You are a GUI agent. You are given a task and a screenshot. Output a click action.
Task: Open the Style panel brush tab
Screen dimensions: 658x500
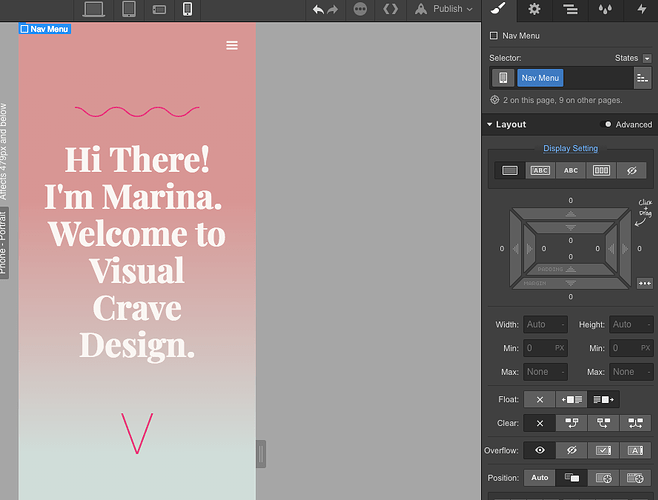499,9
